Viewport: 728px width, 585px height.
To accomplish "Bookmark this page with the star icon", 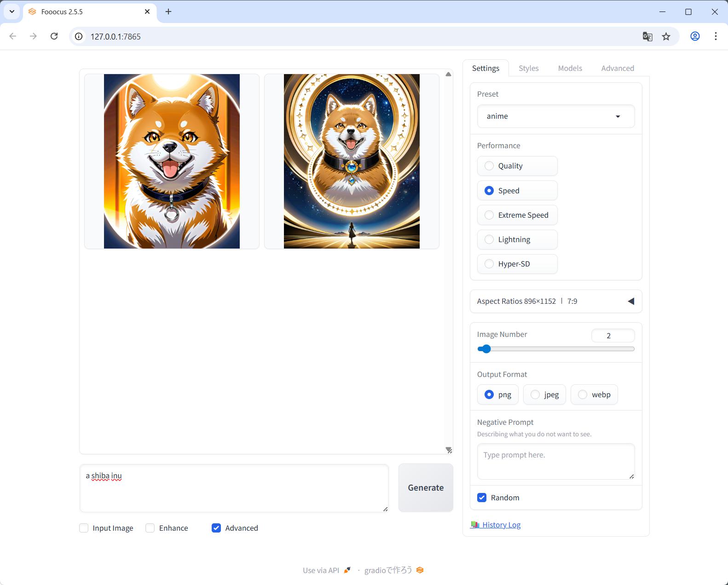I will (x=666, y=36).
